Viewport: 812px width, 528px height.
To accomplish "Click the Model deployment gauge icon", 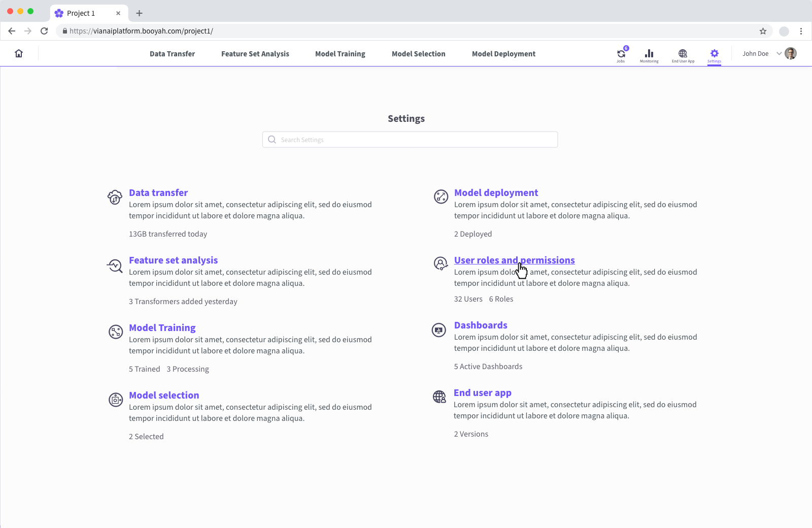I will 440,197.
